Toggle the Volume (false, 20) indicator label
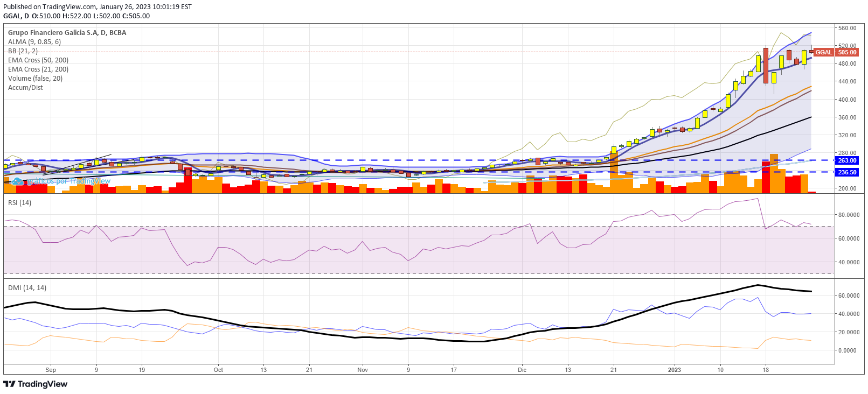 (35, 79)
